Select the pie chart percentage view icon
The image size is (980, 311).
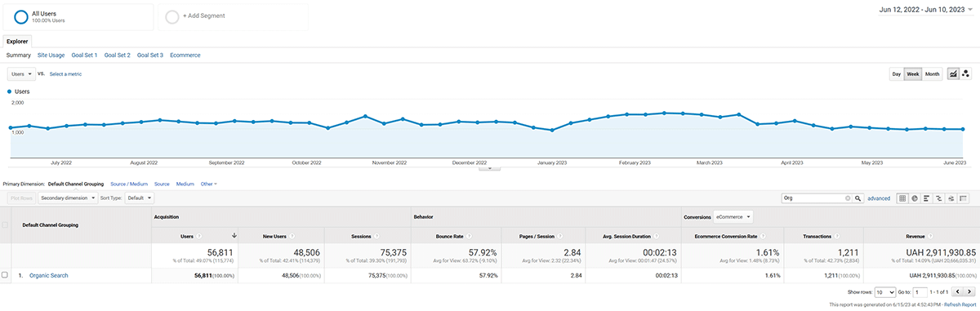[915, 198]
